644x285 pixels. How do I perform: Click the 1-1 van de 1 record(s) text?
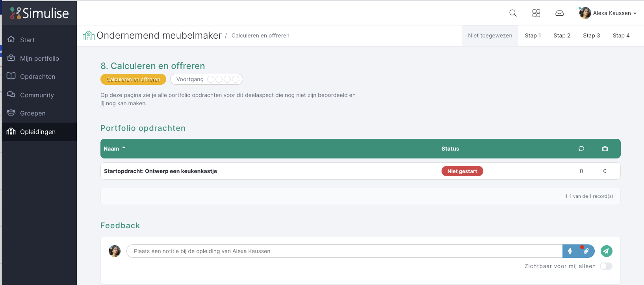pyautogui.click(x=589, y=196)
